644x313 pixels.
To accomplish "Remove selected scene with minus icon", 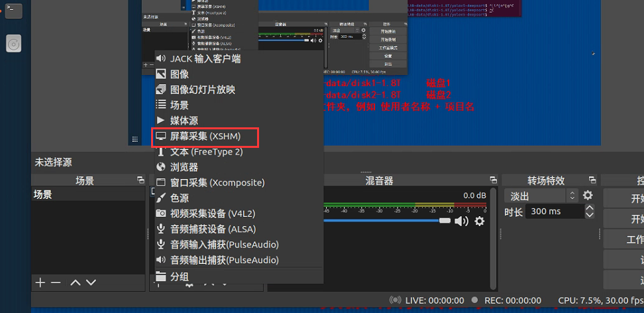I will tap(56, 282).
